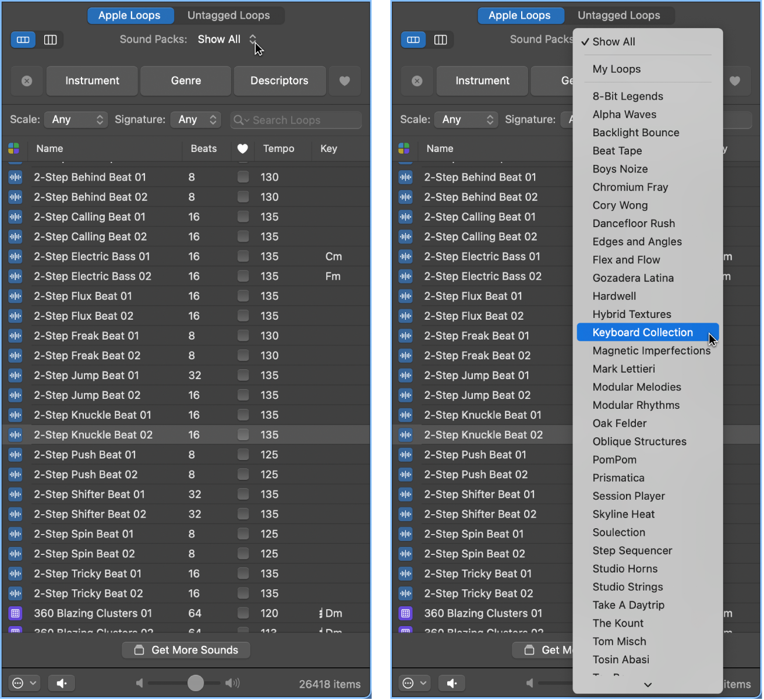The image size is (764, 700).
Task: Adjust the preview volume slider
Action: point(195,683)
